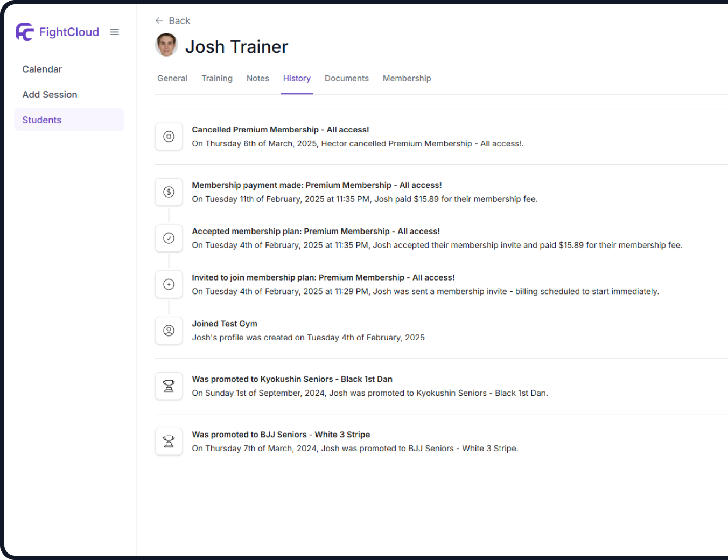Click the FightCloud logo icon
The height and width of the screenshot is (560, 728).
(25, 32)
